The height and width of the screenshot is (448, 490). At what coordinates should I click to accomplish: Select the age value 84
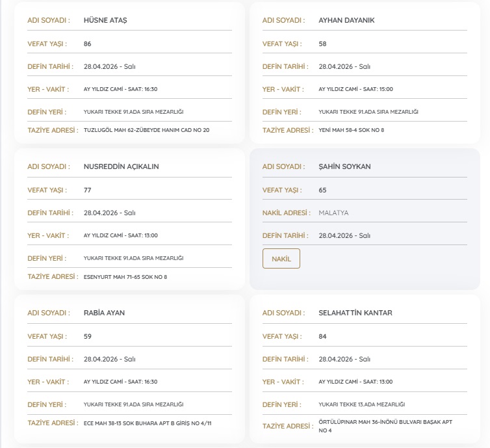(x=322, y=336)
